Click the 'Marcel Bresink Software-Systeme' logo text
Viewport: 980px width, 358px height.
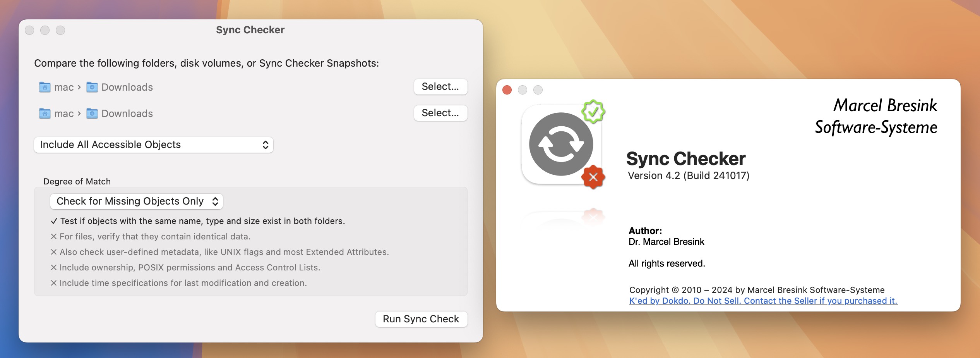pos(876,116)
